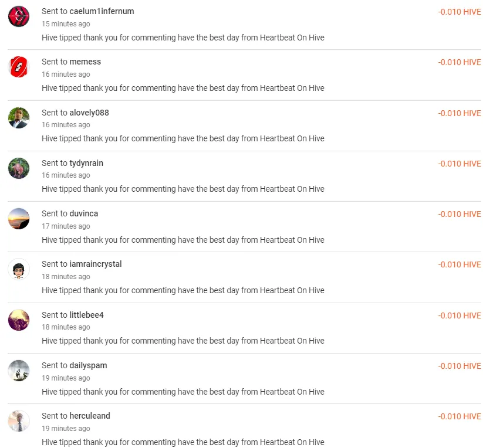Viewport: 483px width, 448px height.
Task: Click the littlebee4 username link
Action: (x=87, y=315)
